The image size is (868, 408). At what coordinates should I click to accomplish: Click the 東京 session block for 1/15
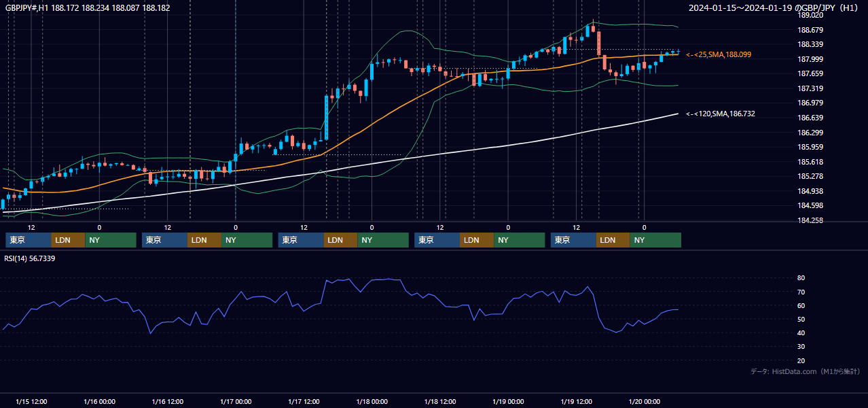(x=29, y=240)
